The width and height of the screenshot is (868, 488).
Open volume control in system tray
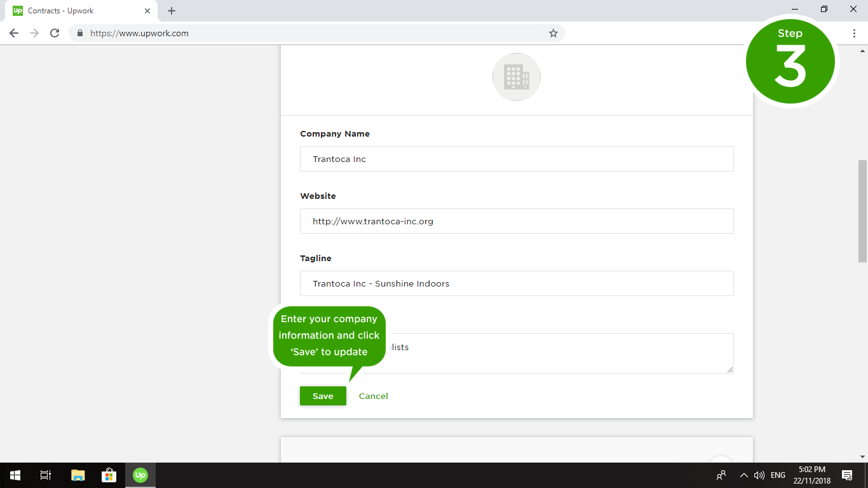[x=759, y=475]
